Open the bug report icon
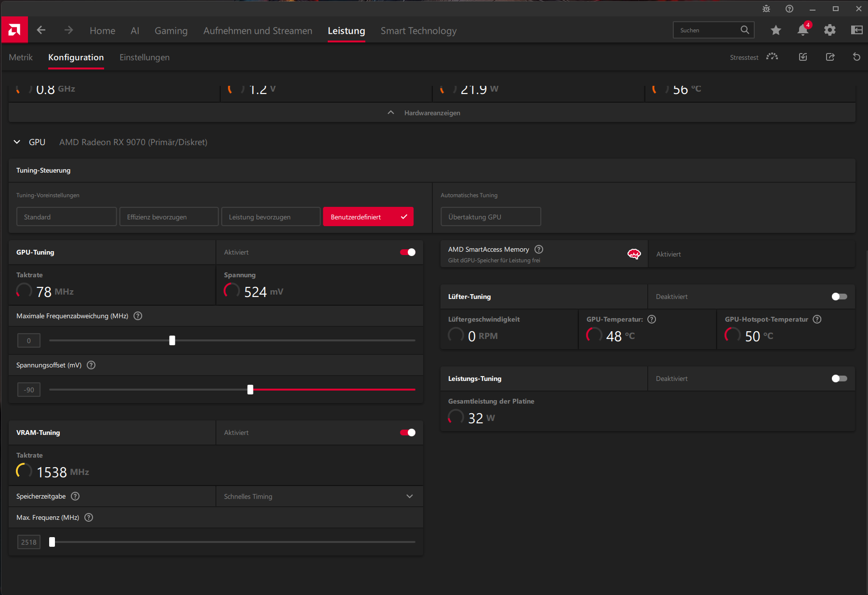Viewport: 868px width, 595px height. (766, 9)
